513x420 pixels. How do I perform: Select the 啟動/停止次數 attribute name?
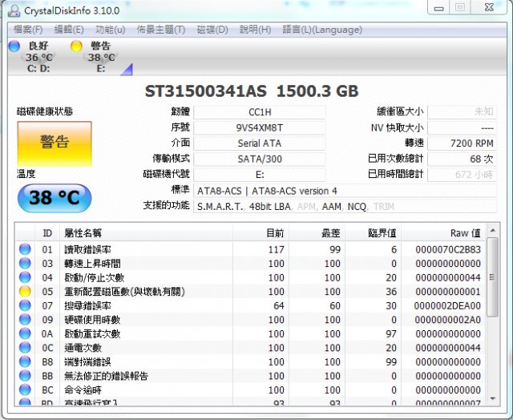click(95, 277)
